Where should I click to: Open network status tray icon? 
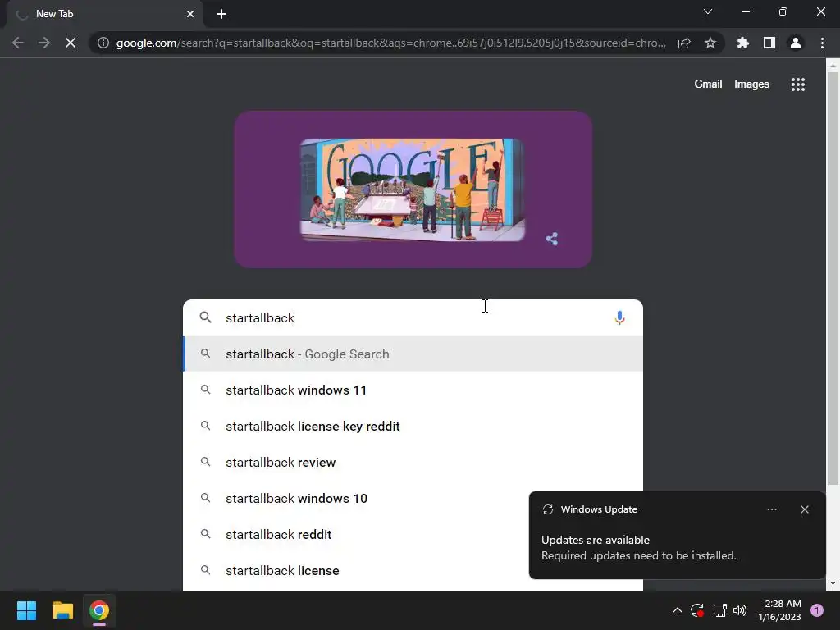(x=719, y=610)
